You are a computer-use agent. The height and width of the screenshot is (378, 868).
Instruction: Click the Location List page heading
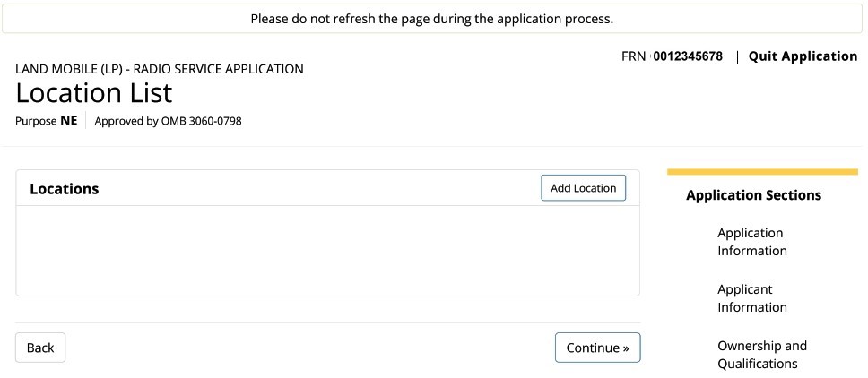[x=94, y=93]
